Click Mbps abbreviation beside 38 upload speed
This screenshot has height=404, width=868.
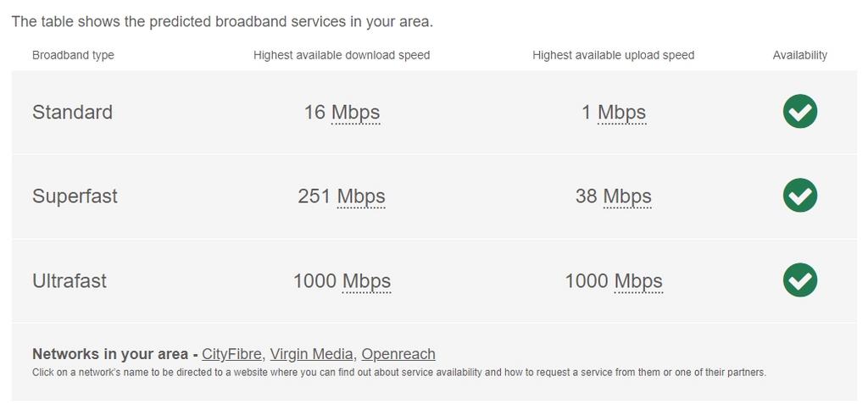click(627, 196)
